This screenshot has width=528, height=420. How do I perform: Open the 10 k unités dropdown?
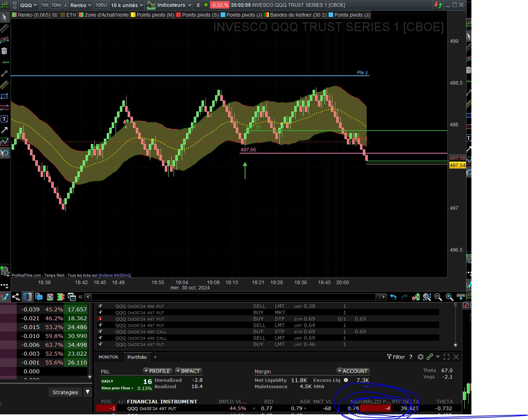(x=127, y=5)
